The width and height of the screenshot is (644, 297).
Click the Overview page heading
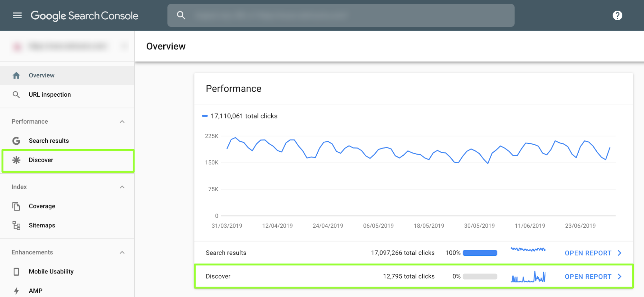point(166,46)
